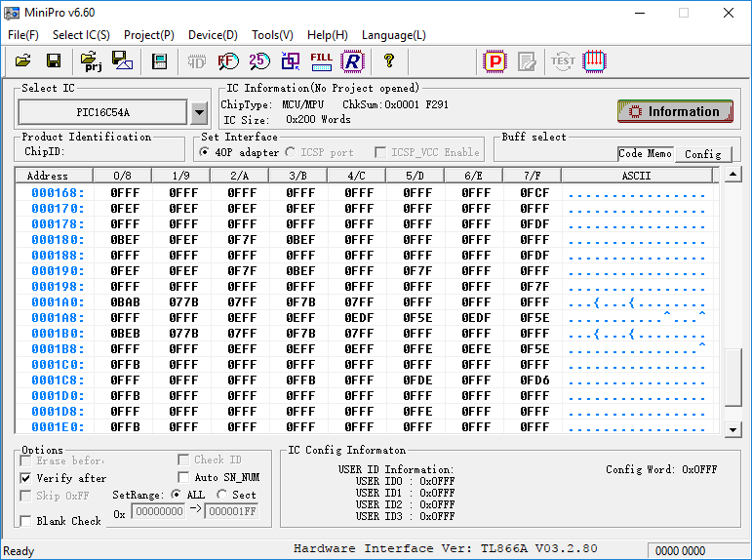
Task: Toggle the Erase before checkbox
Action: pyautogui.click(x=25, y=460)
